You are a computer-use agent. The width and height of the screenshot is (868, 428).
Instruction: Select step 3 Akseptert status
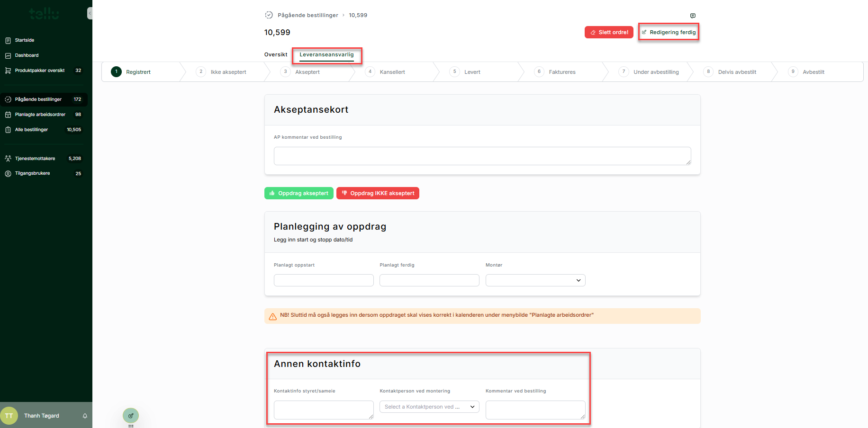pyautogui.click(x=307, y=72)
